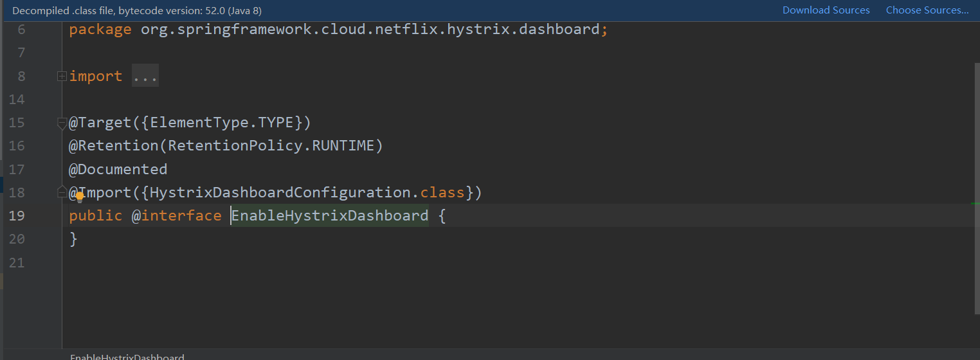Click the @interface keyword
The width and height of the screenshot is (980, 360).
(x=177, y=215)
